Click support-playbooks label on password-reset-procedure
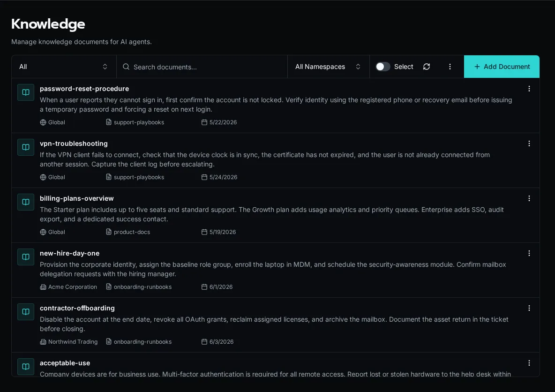 (x=139, y=122)
